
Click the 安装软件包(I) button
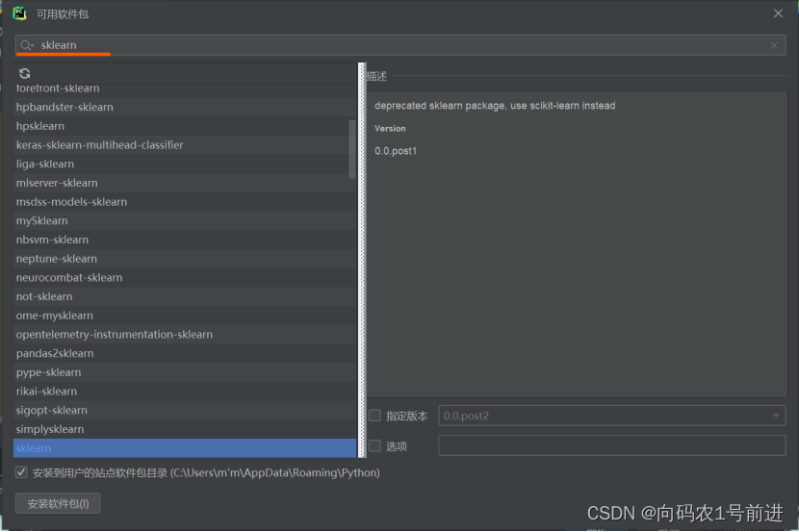[58, 503]
